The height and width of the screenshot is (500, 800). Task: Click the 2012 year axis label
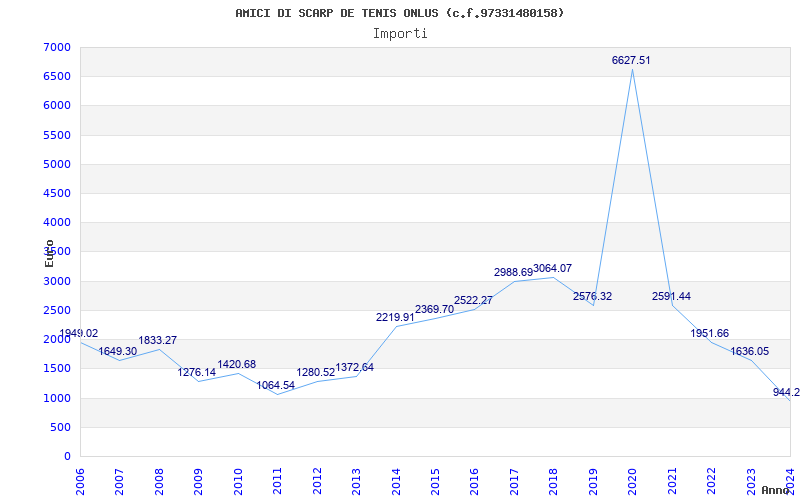coord(317,481)
